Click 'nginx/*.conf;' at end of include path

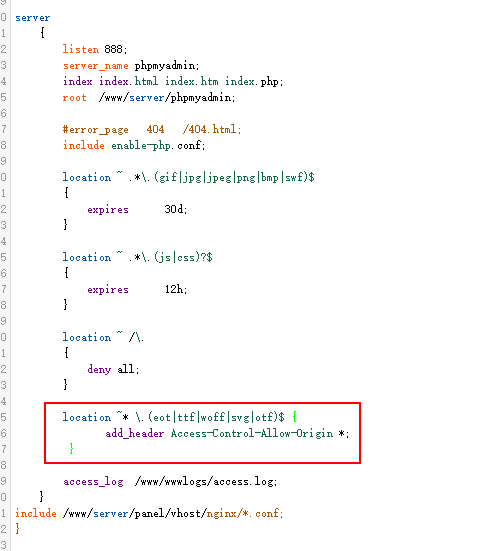point(245,513)
